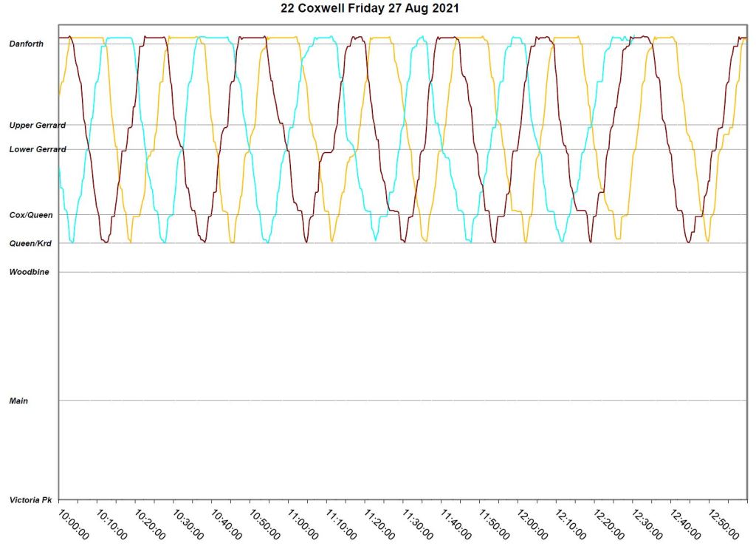Click the 10:00:00 time tick label
This screenshot has height=546, width=756.
pos(74,523)
